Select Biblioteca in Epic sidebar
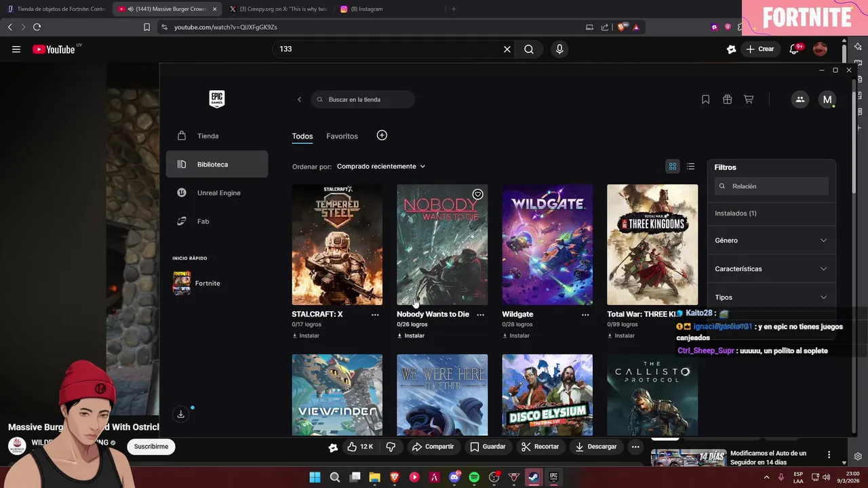 tap(217, 164)
